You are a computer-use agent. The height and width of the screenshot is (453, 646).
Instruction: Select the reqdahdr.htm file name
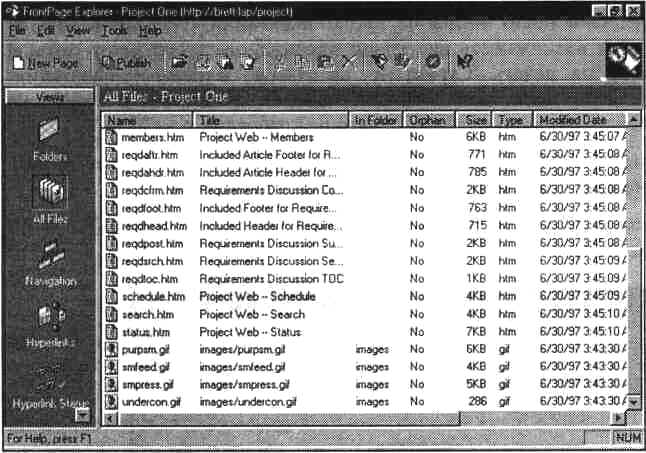pyautogui.click(x=152, y=173)
